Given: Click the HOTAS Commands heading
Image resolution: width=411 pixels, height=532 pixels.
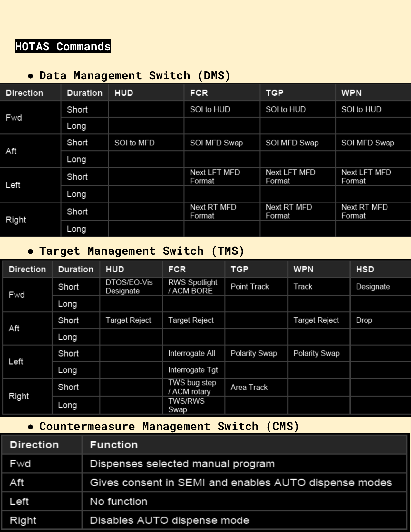Looking at the screenshot, I should pos(63,46).
